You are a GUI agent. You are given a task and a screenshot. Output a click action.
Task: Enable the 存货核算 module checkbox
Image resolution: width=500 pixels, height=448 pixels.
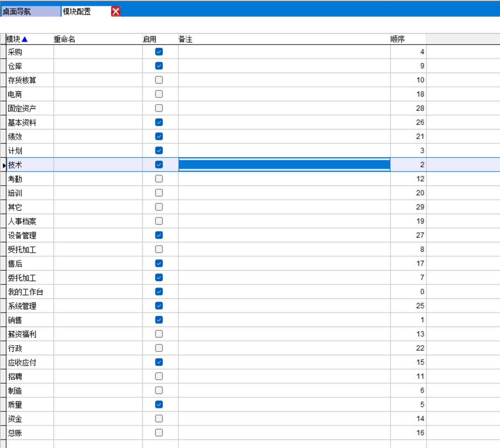pyautogui.click(x=159, y=80)
